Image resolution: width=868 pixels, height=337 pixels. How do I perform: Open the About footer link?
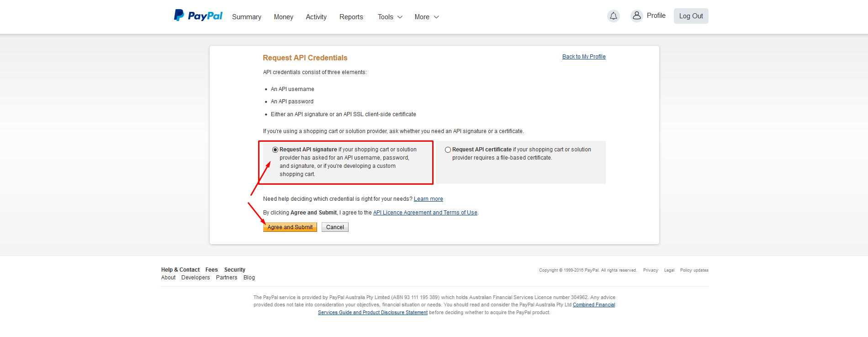(x=168, y=278)
